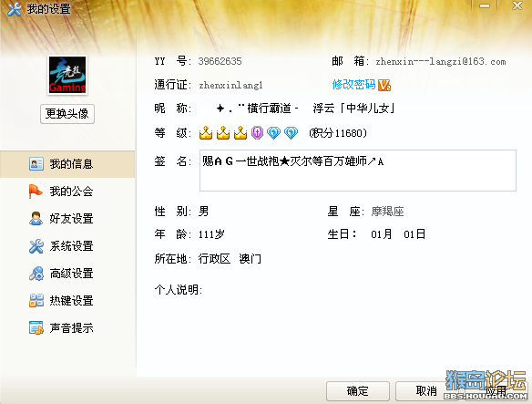Image resolution: width=532 pixels, height=404 pixels.
Task: Click the 我的信息 ID card icon
Action: (x=36, y=164)
